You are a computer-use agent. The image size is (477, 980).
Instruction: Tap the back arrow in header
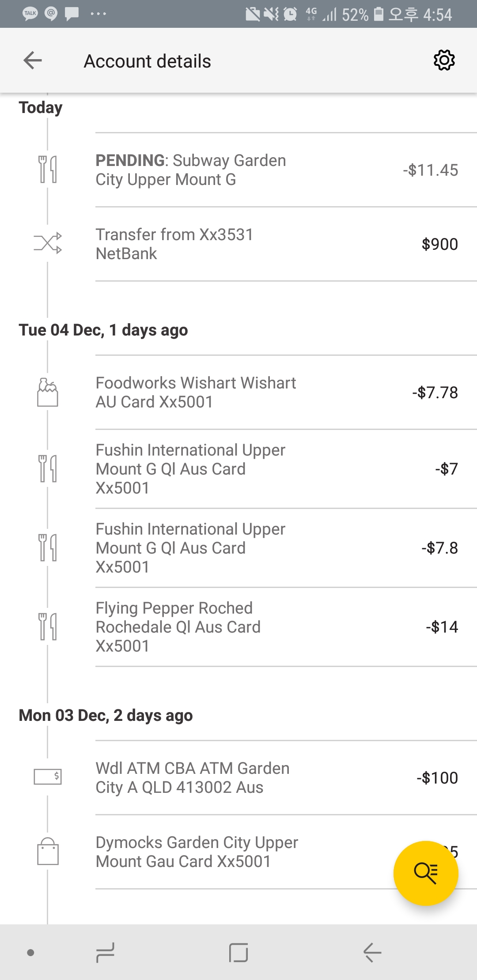33,60
